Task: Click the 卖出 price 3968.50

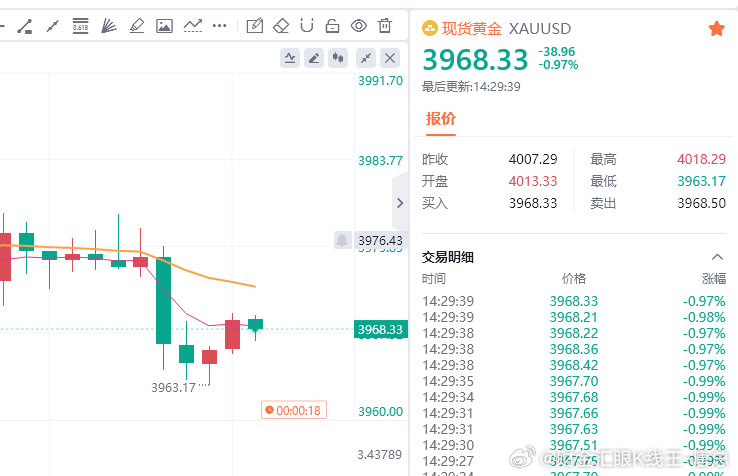Action: click(x=701, y=203)
